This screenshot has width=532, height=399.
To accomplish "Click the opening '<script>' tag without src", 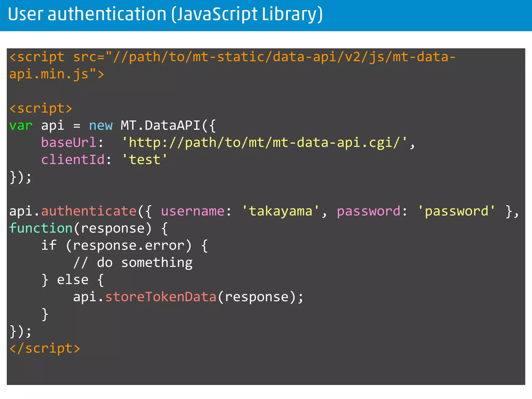I will tap(41, 108).
